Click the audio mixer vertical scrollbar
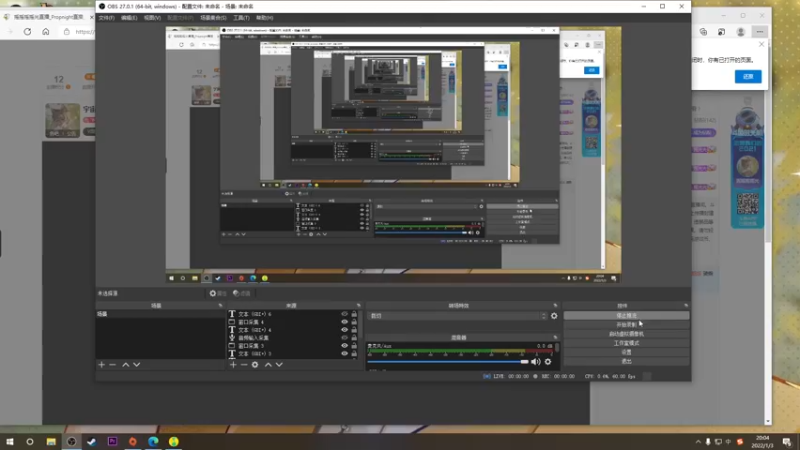 557,348
